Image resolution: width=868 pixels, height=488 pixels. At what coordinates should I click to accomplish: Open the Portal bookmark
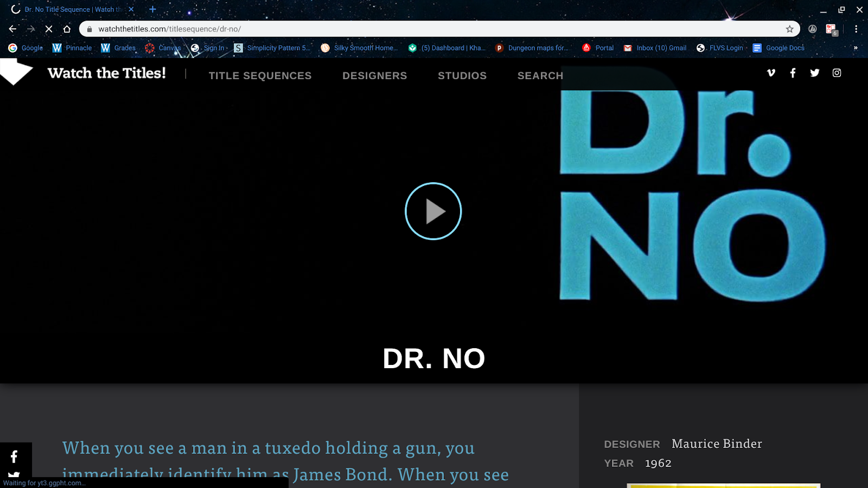[598, 48]
